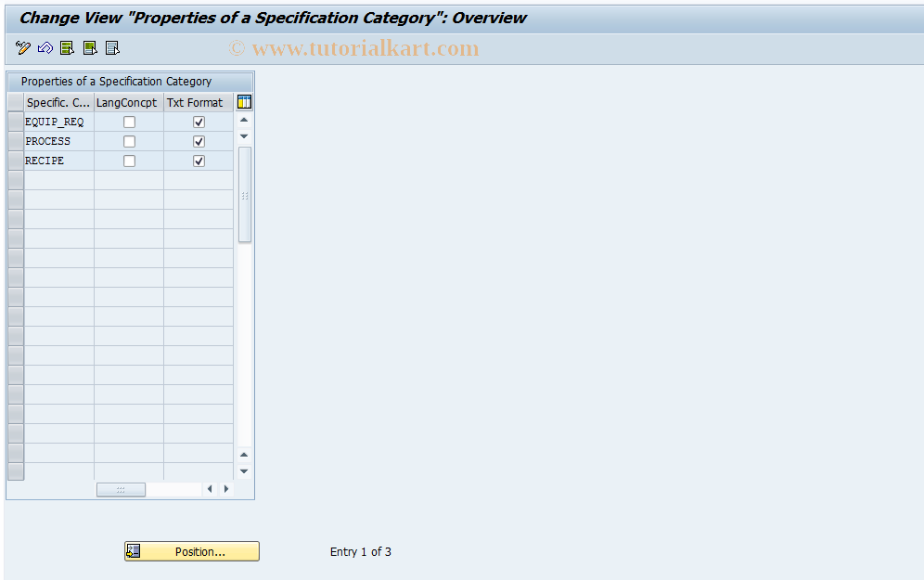Select the EQUIP_REQ specification category cell
This screenshot has height=580, width=924.
[x=59, y=122]
